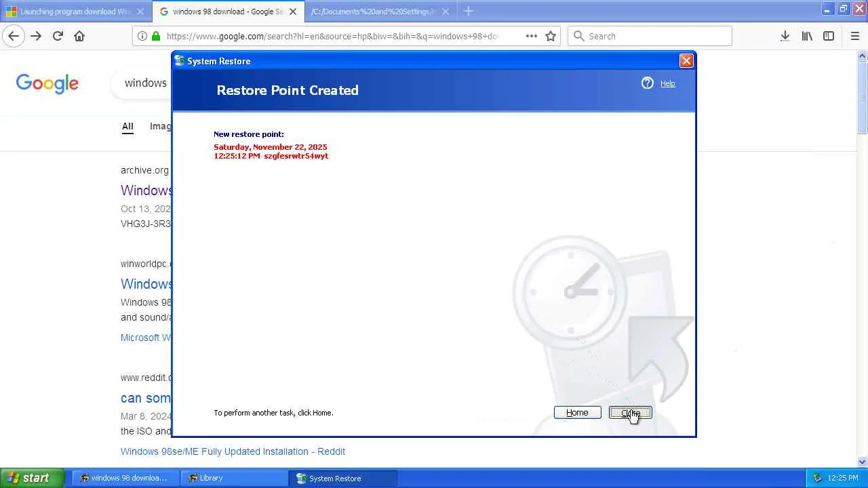Click the 'Restore Point Created' heading

(x=288, y=90)
